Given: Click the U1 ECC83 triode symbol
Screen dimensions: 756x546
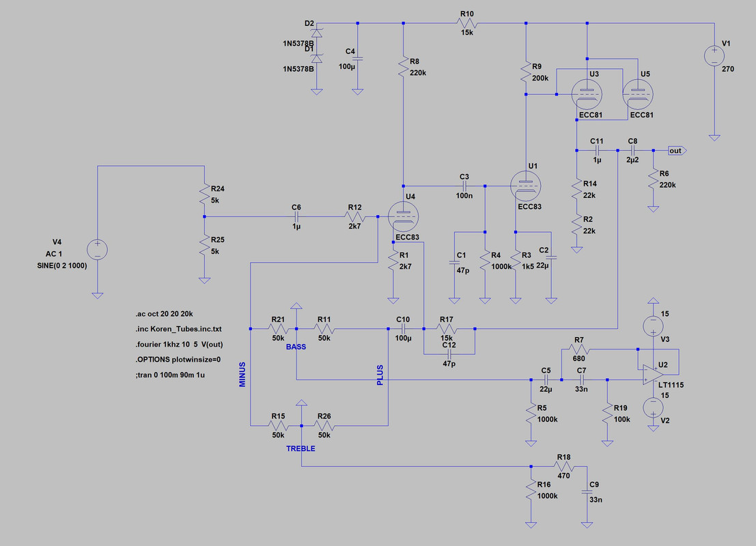Looking at the screenshot, I should pyautogui.click(x=526, y=186).
